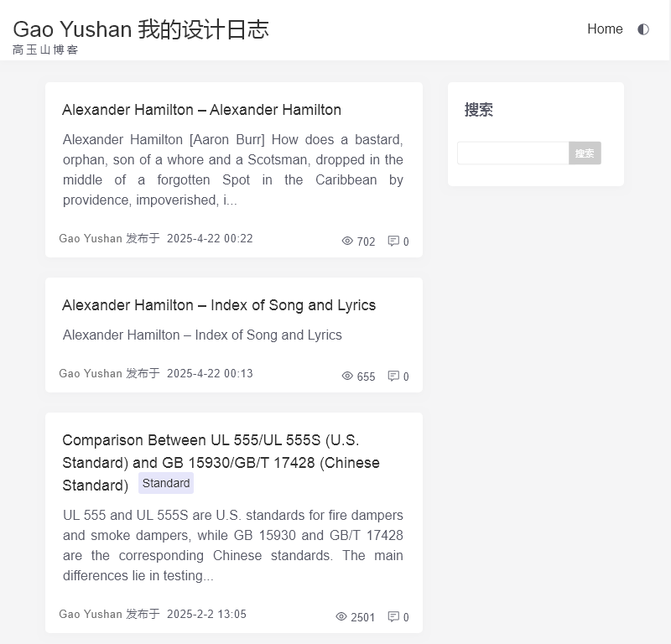Click inside the search text box

click(512, 153)
